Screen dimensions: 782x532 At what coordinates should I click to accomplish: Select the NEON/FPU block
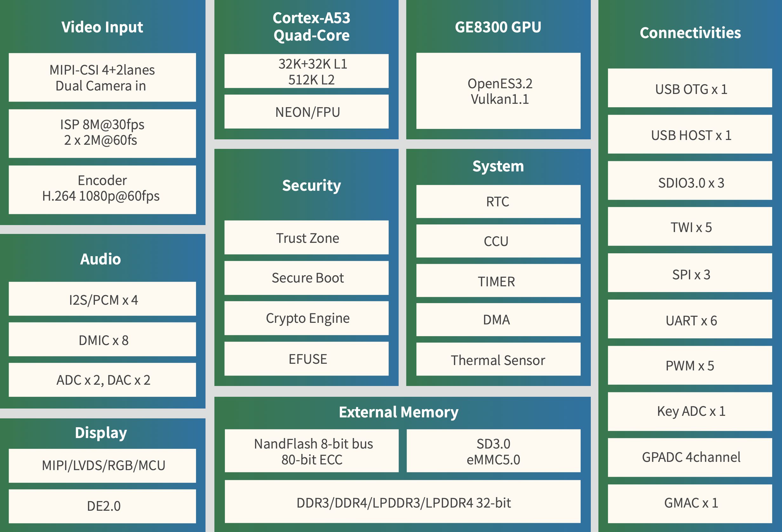point(306,112)
